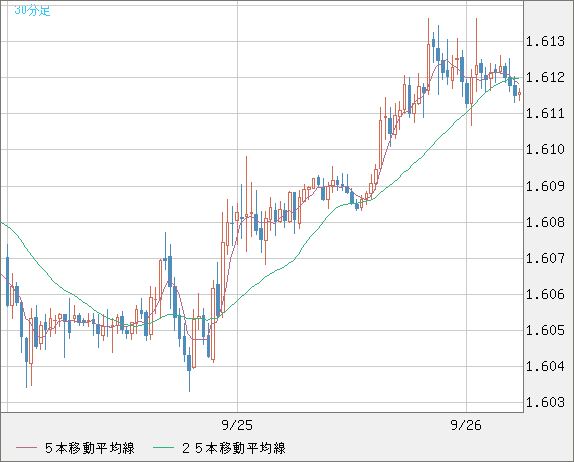The width and height of the screenshot is (574, 462).
Task: Click the 1.604 price axis label
Action: [x=545, y=366]
